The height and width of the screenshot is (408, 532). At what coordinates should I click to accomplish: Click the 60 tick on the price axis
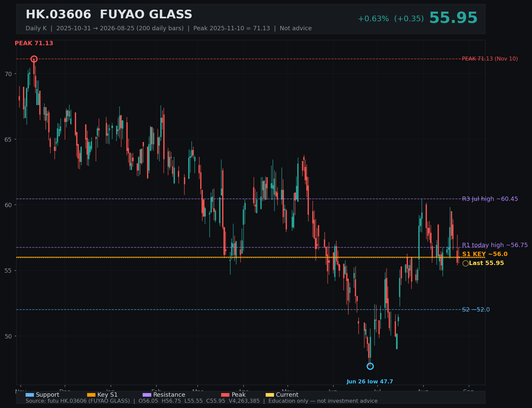[x=8, y=205]
